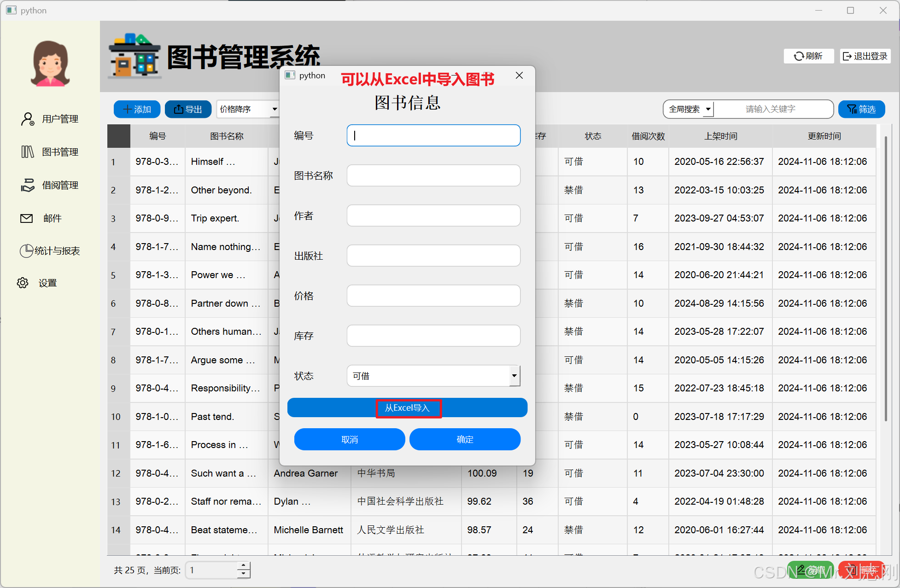Open the 邮件 mail icon
Image resolution: width=900 pixels, height=588 pixels.
click(27, 218)
